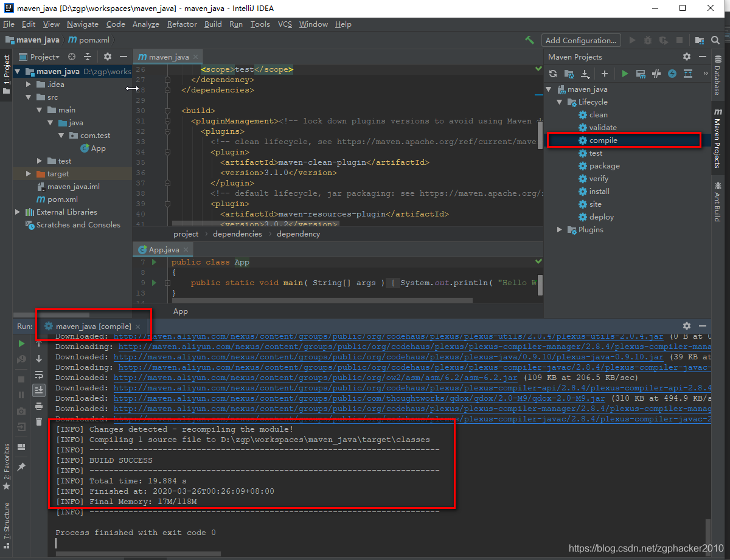This screenshot has width=730, height=560.
Task: Expand the Plugins node in Maven panel
Action: [560, 230]
